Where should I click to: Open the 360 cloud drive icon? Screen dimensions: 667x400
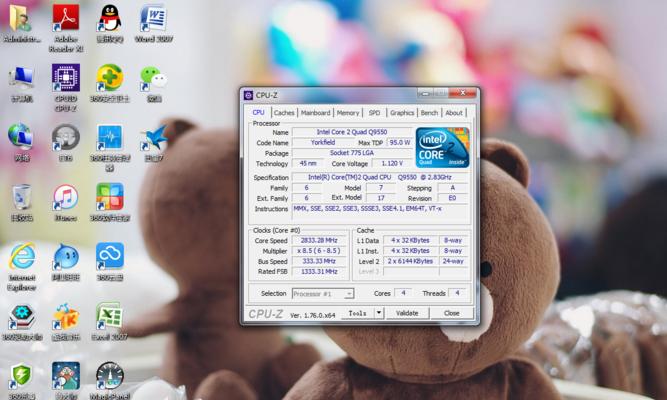110,257
